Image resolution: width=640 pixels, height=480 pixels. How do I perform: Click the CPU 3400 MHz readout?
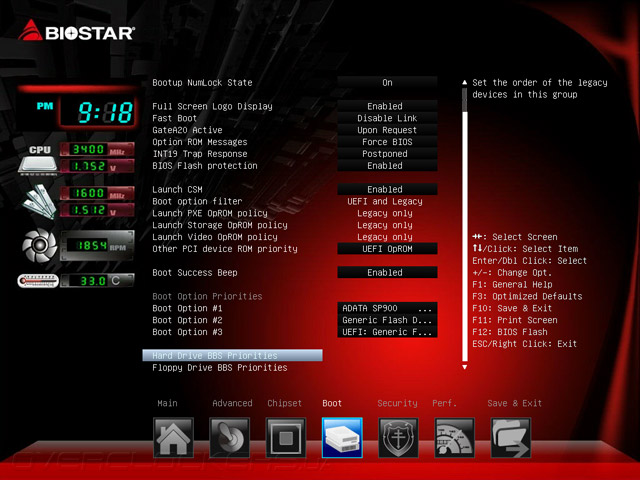point(97,149)
